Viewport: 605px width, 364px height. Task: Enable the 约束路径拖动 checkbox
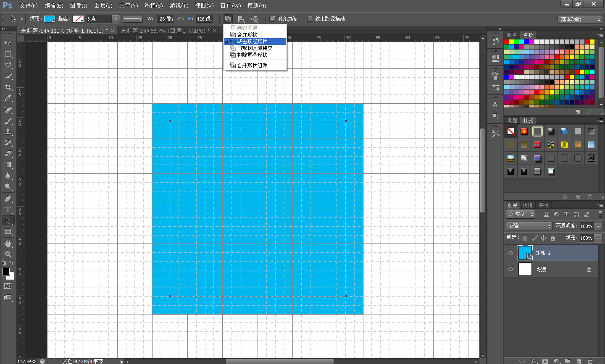point(310,19)
